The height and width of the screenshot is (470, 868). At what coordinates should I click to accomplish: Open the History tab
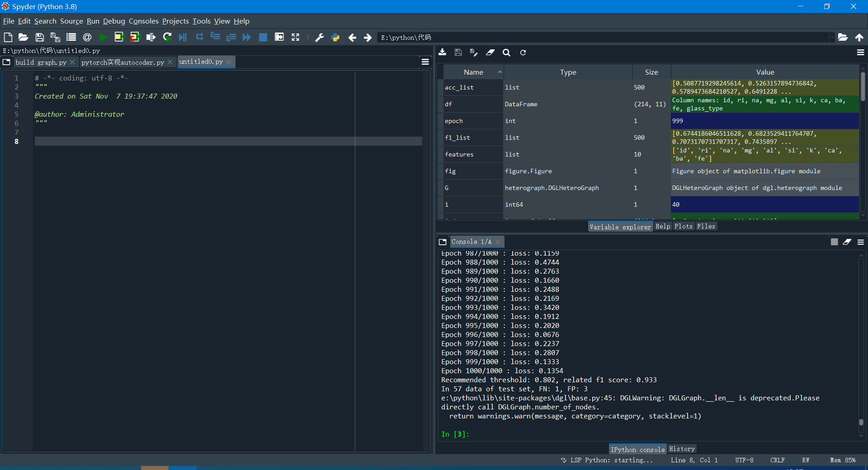[x=682, y=449]
